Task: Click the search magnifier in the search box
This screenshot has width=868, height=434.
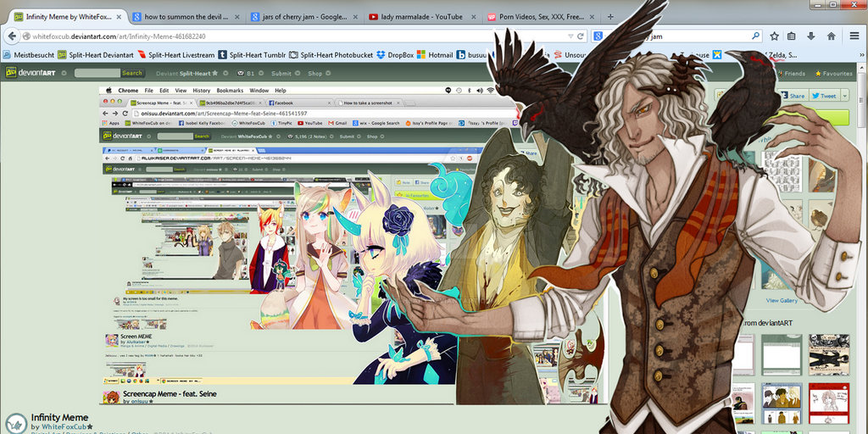Action: point(755,36)
